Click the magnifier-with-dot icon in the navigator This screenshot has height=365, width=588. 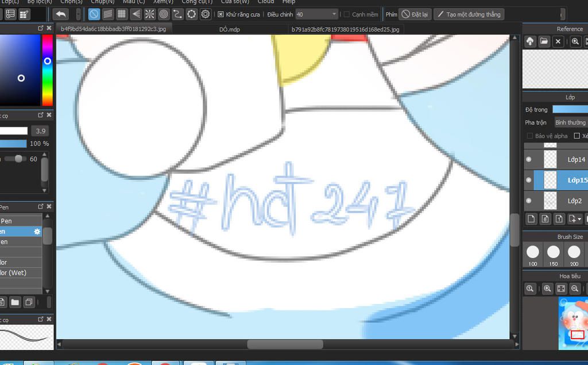[x=530, y=289]
